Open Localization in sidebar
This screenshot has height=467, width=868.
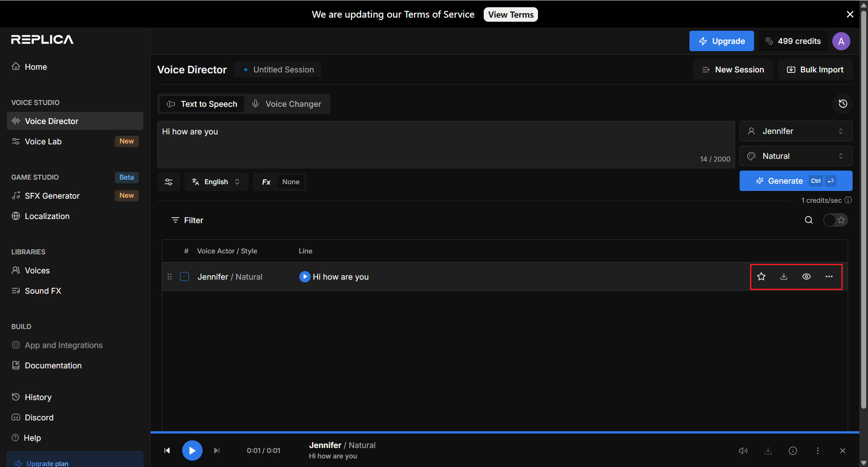[x=75, y=216]
